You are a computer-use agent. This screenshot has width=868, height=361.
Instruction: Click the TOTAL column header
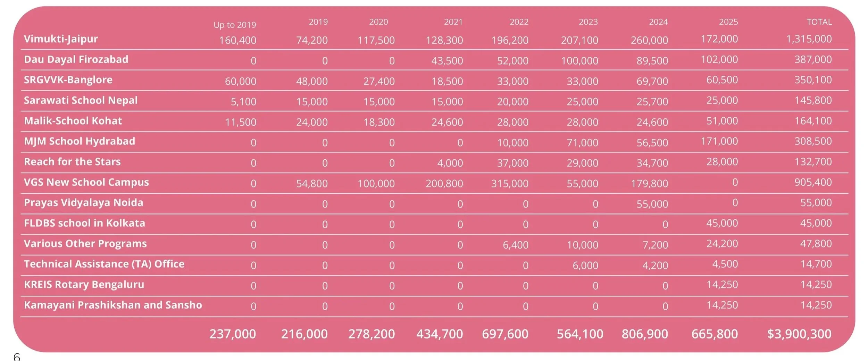pos(819,22)
